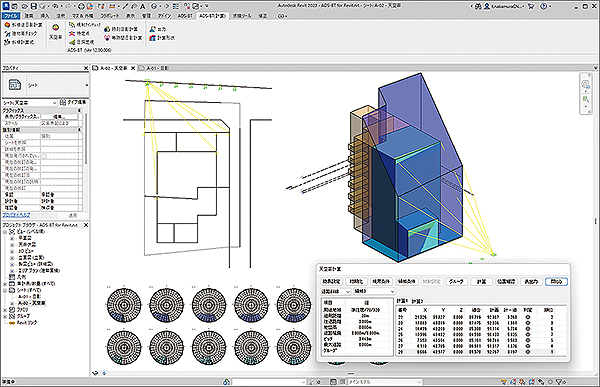
Task: Click the first sky factor circular diagram thumbnail
Action: point(124,305)
